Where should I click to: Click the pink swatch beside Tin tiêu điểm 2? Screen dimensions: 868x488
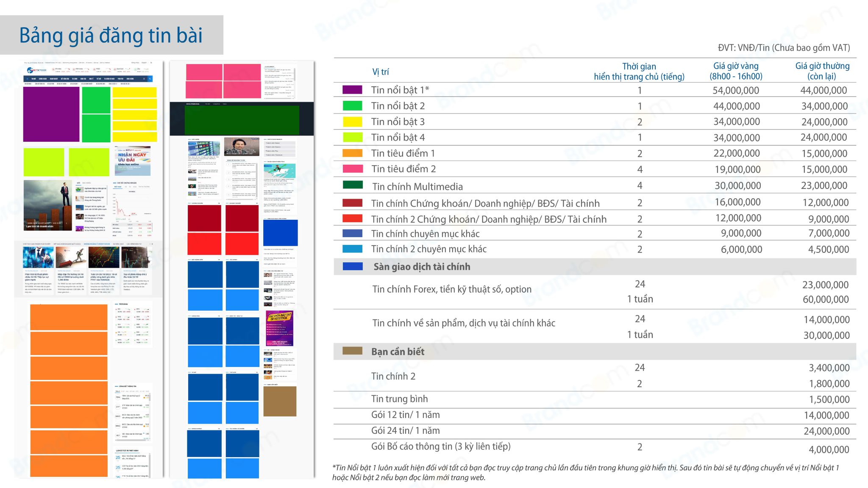(x=352, y=169)
